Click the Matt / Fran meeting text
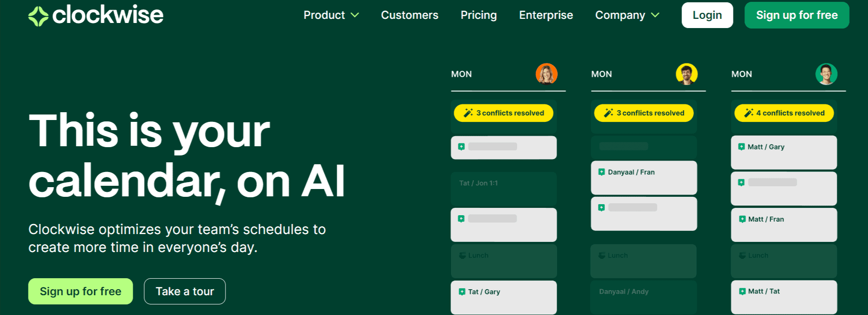868x315 pixels. (766, 219)
